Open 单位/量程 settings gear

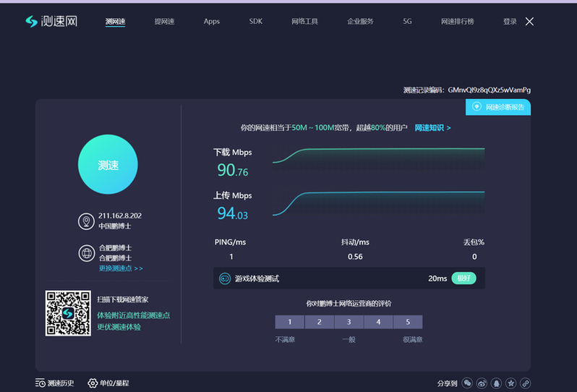[93, 383]
